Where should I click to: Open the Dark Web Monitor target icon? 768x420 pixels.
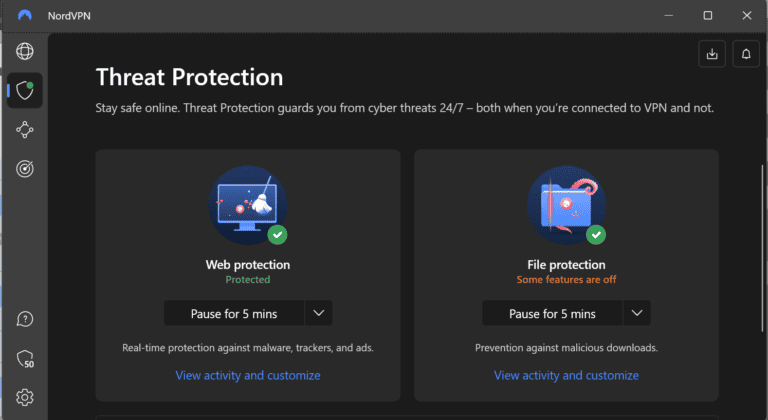click(x=25, y=169)
